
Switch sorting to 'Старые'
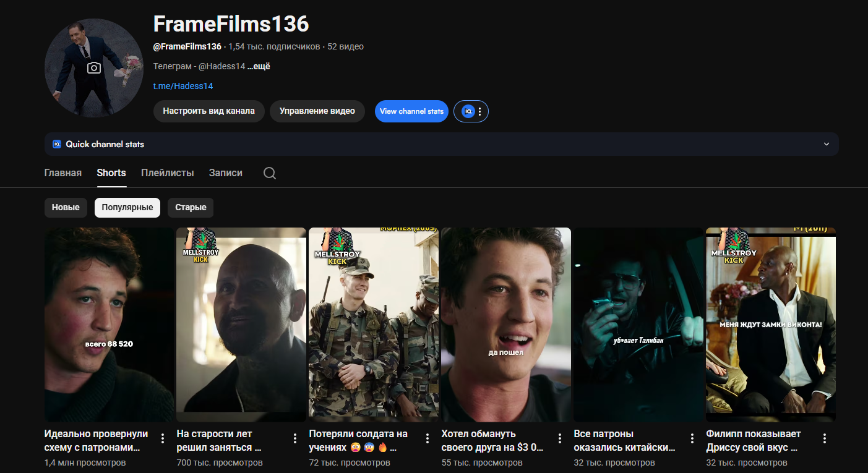coord(190,207)
